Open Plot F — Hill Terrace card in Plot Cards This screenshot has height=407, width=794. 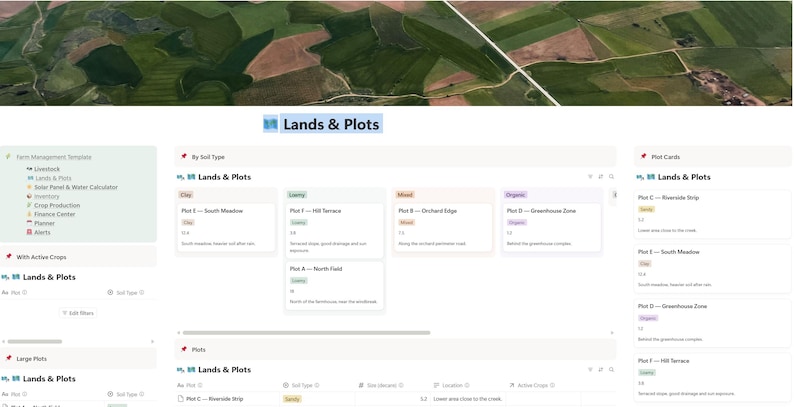(x=712, y=378)
